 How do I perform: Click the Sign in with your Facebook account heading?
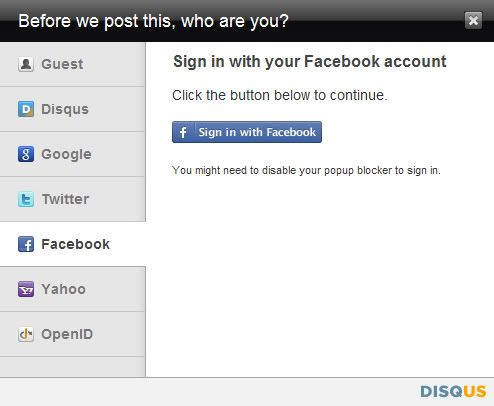(310, 62)
